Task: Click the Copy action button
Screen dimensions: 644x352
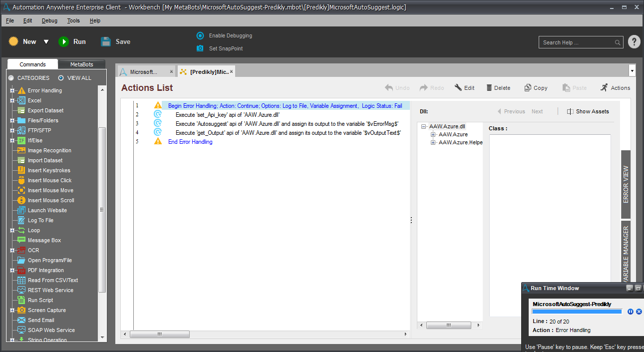Action: click(536, 88)
